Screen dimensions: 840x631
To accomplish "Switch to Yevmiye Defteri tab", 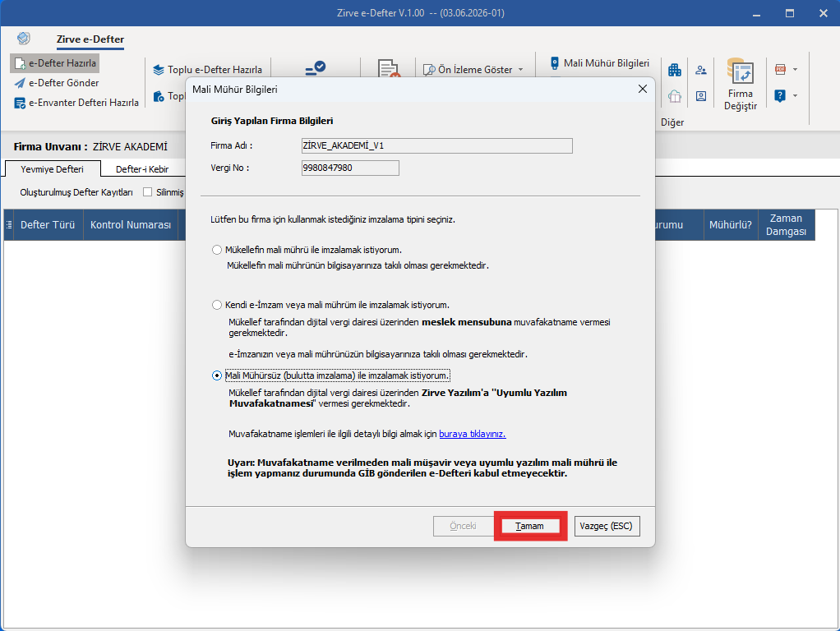I will pyautogui.click(x=52, y=169).
